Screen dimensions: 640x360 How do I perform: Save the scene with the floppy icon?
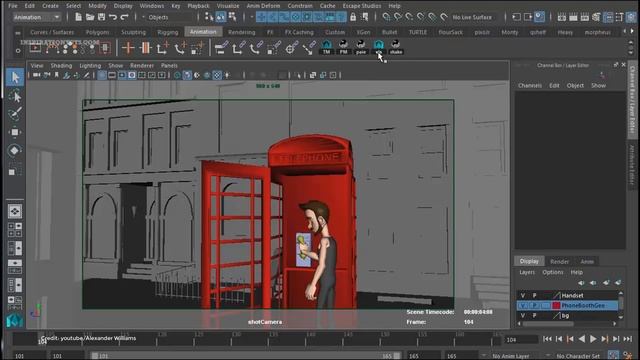tap(101, 17)
